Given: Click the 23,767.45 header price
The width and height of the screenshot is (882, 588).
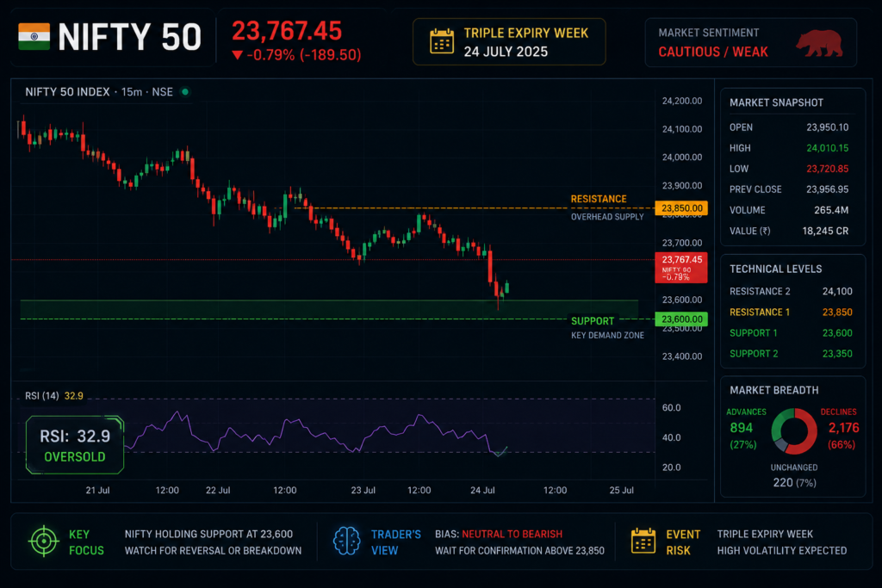Looking at the screenshot, I should point(287,31).
